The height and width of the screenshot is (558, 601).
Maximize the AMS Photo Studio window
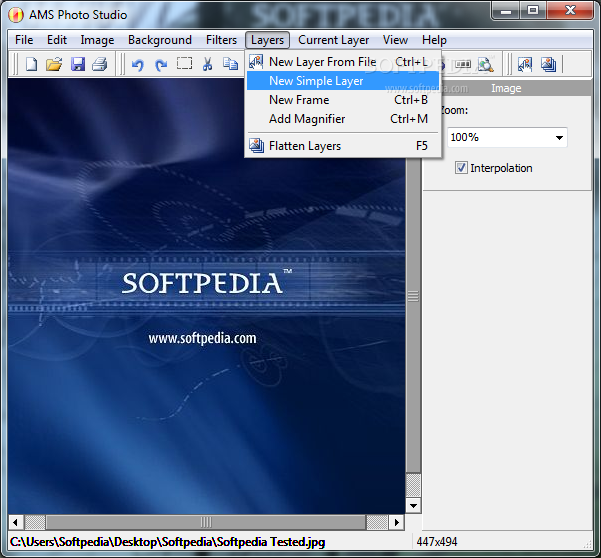533,11
